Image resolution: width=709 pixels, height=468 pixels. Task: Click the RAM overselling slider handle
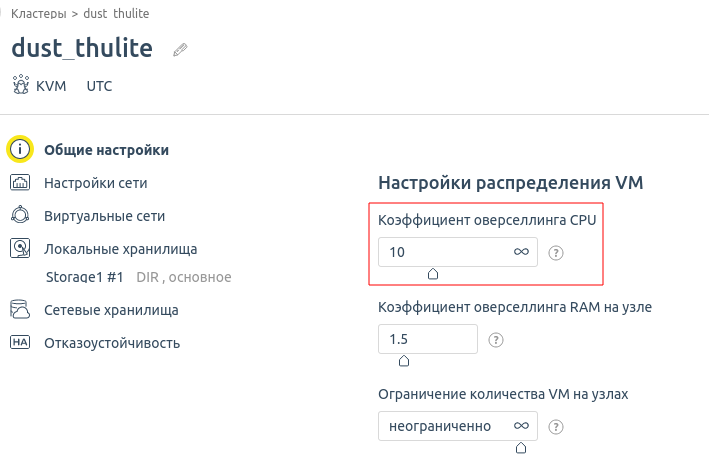point(404,360)
